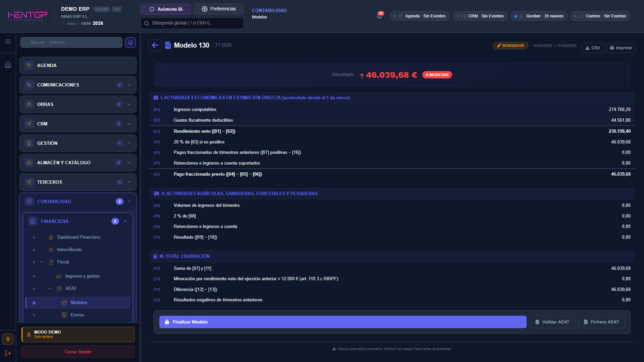This screenshot has width=644, height=362.
Task: Click the Dashboard Financiero item icon
Action: tap(51, 237)
